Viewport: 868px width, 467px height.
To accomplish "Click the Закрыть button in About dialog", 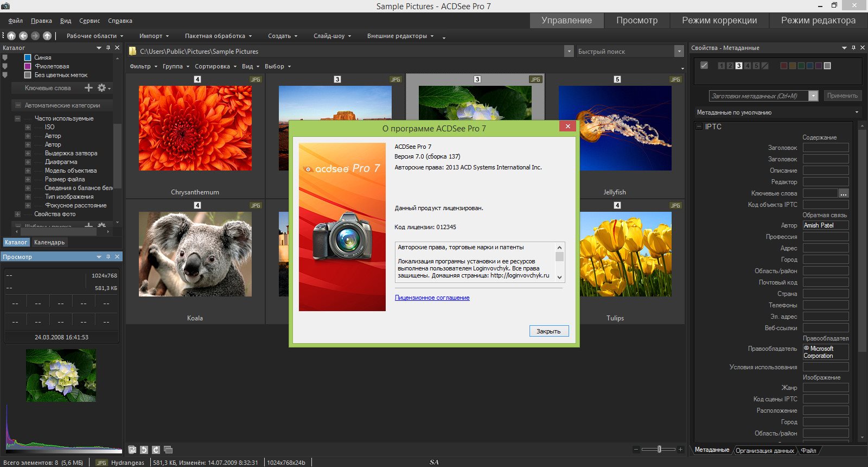I will [x=549, y=331].
